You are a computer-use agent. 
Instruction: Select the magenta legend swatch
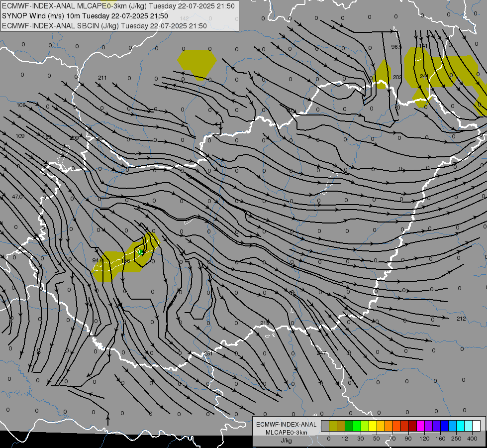421,426
